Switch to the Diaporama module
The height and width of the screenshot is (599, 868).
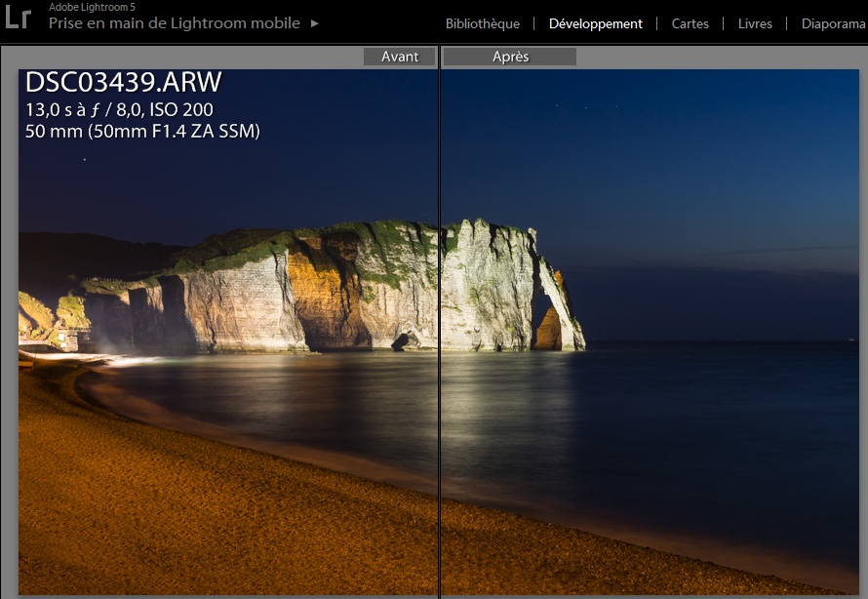click(833, 23)
